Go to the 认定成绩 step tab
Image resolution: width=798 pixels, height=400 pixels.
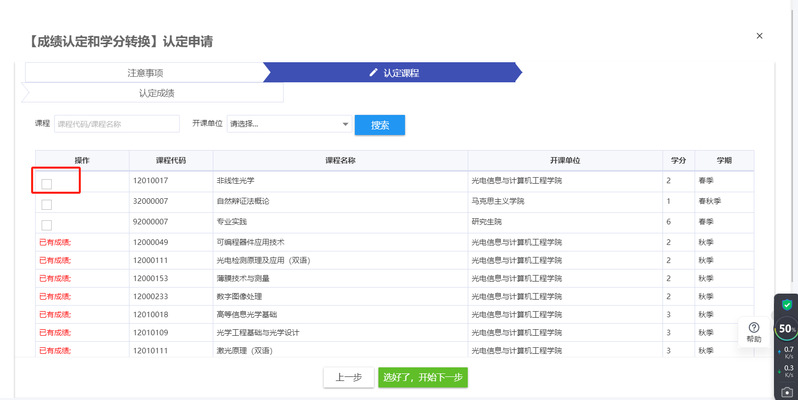click(x=156, y=93)
